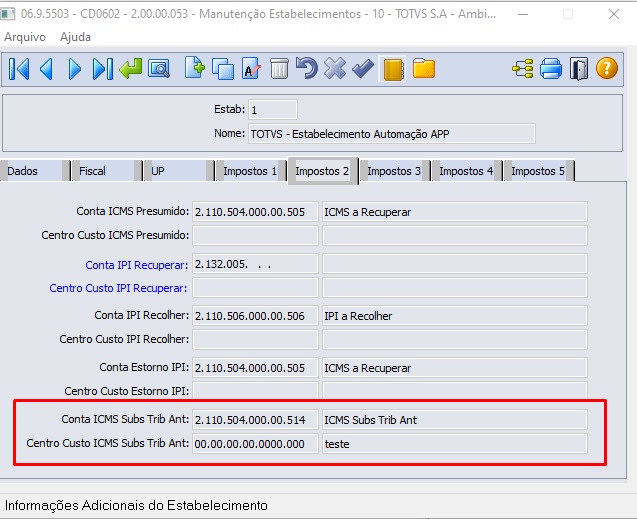The height and width of the screenshot is (519, 637).
Task: Click Conta ICMS Presumido account field
Action: pos(255,212)
